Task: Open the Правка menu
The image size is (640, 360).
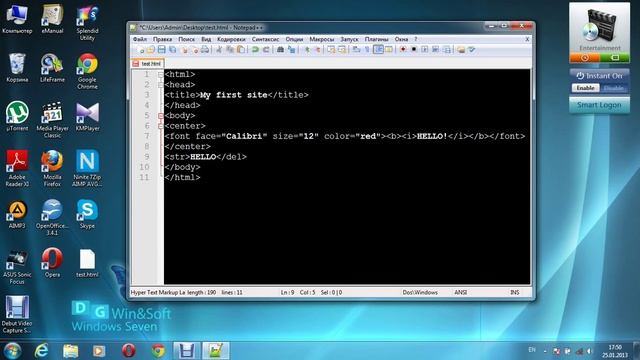Action: (x=162, y=39)
